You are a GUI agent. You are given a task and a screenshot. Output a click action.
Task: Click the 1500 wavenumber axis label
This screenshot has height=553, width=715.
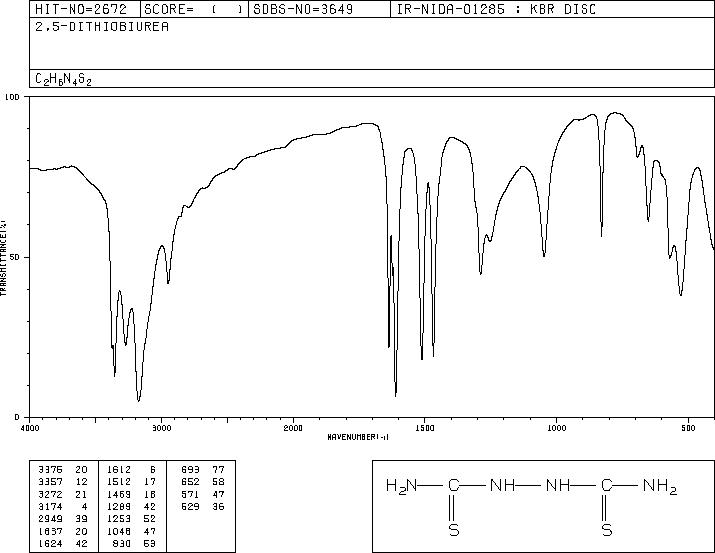[x=425, y=428]
